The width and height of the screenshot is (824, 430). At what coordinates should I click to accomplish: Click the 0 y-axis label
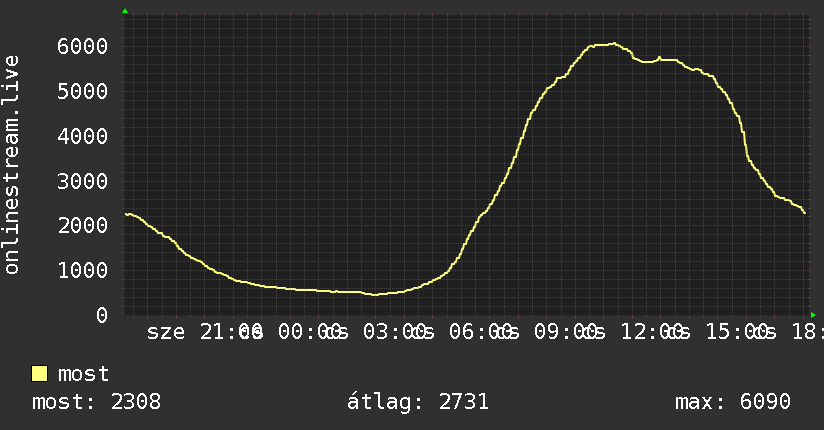102,315
